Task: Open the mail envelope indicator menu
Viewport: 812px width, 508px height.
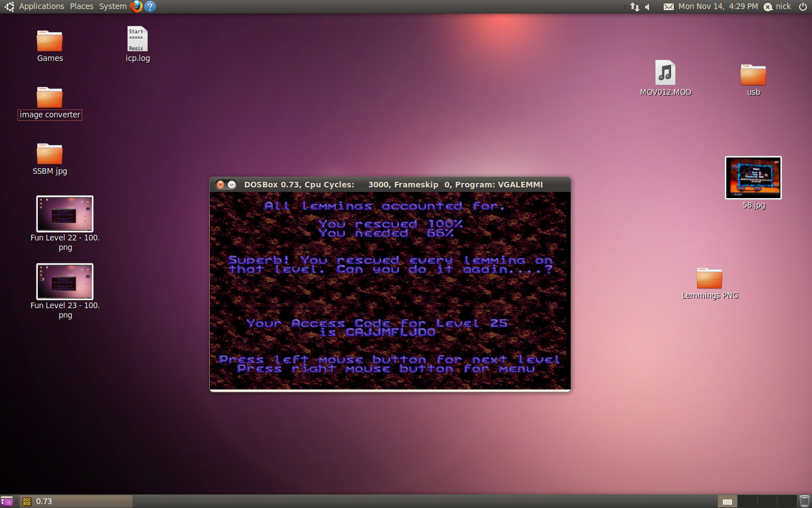Action: [668, 7]
